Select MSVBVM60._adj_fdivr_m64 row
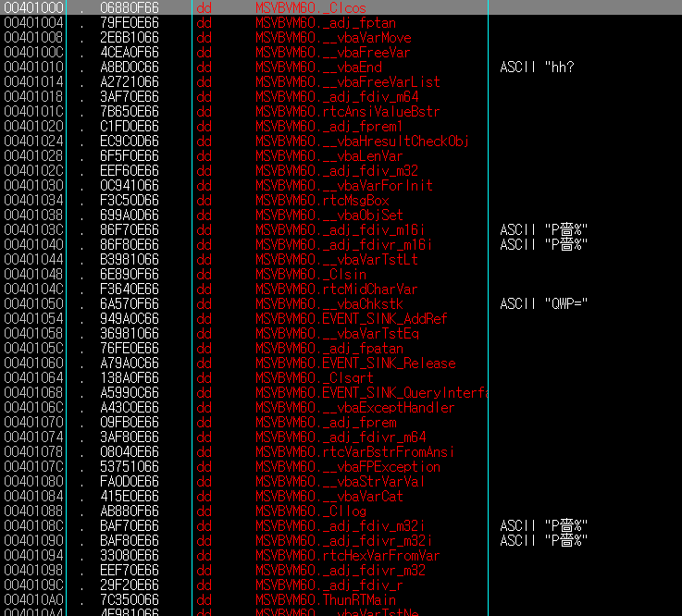The width and height of the screenshot is (682, 616). click(x=341, y=437)
